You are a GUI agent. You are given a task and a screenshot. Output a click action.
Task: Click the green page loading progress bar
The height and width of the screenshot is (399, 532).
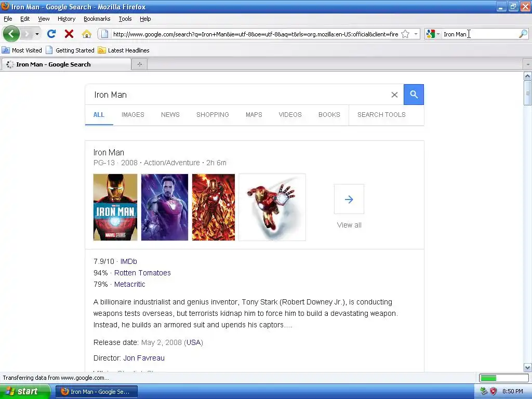[x=503, y=378]
